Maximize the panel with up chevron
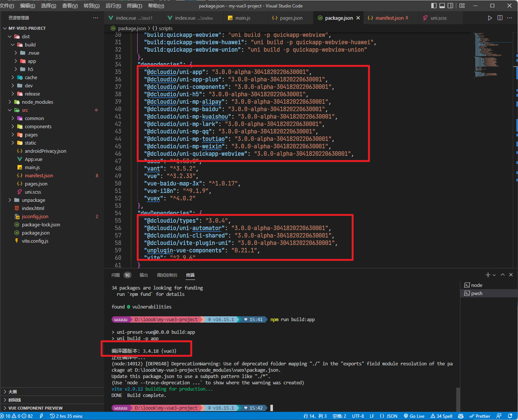 click(503, 275)
